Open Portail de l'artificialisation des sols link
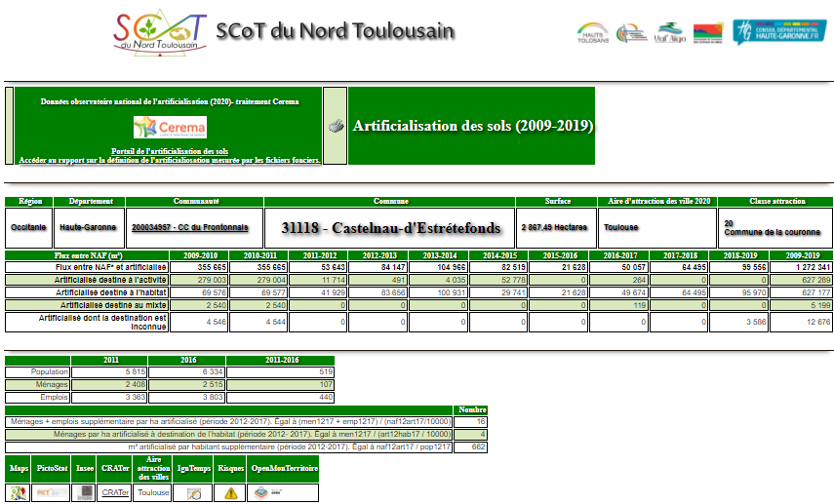This screenshot has width=834, height=504. pyautogui.click(x=170, y=151)
